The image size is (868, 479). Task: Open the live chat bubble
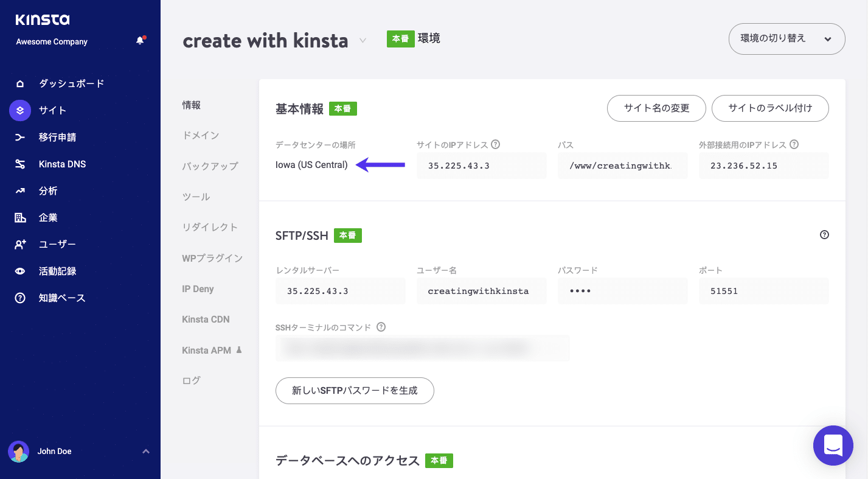[x=833, y=445]
